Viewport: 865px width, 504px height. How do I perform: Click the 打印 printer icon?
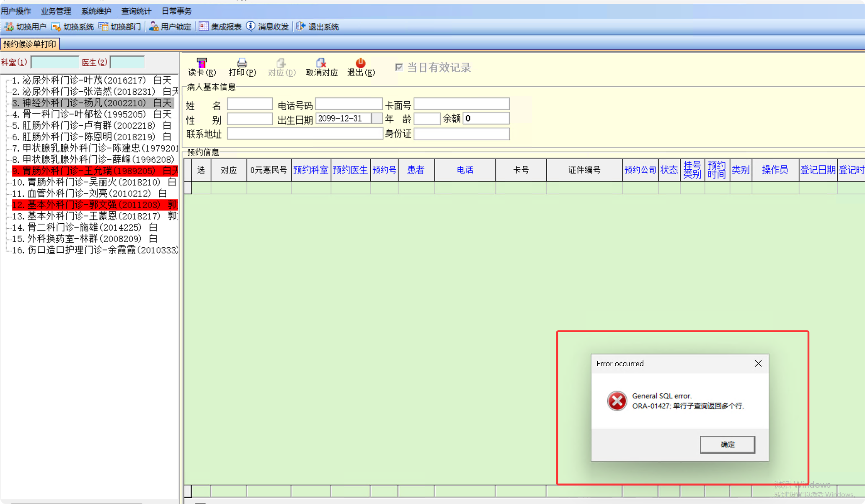(242, 63)
